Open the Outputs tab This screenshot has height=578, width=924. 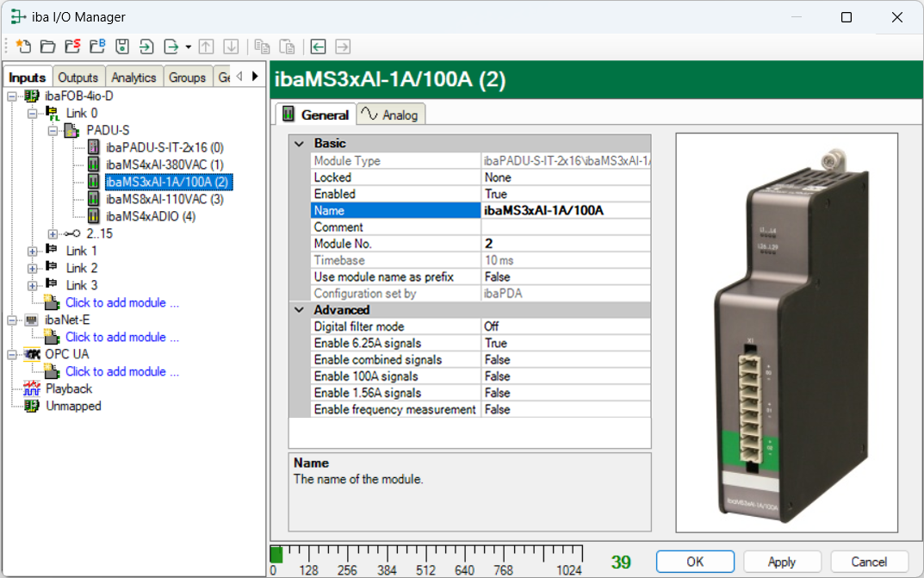click(78, 78)
